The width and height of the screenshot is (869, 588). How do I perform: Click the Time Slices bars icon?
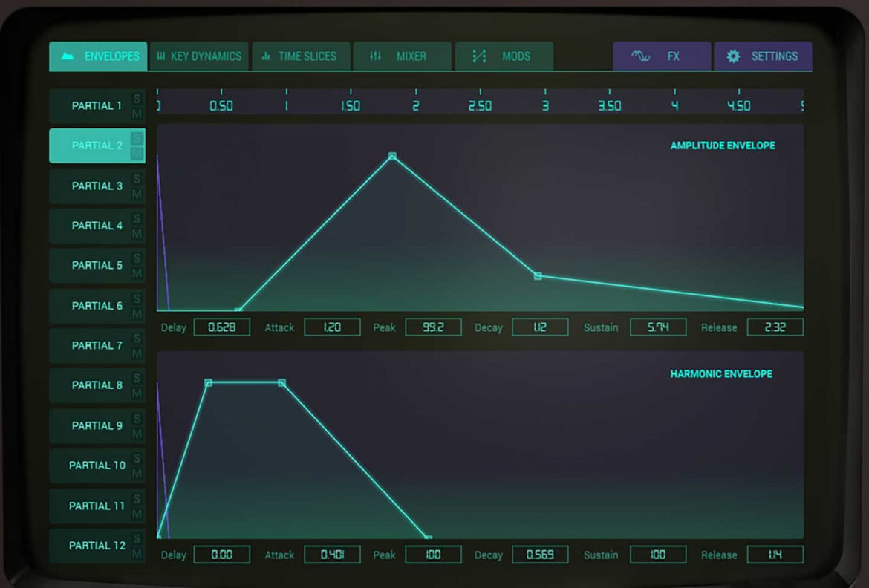click(266, 56)
